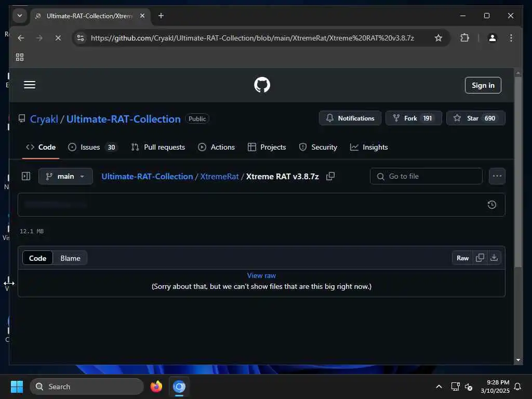
Task: Open Firefox from the taskbar
Action: 156,387
